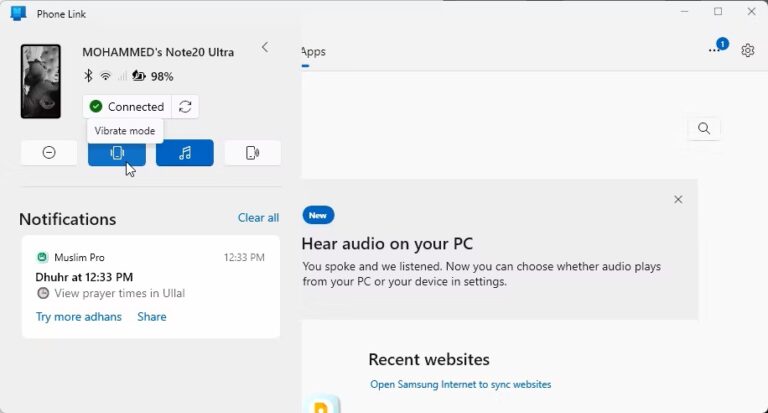768x413 pixels.
Task: Minimize the Phone Link window
Action: tap(685, 11)
